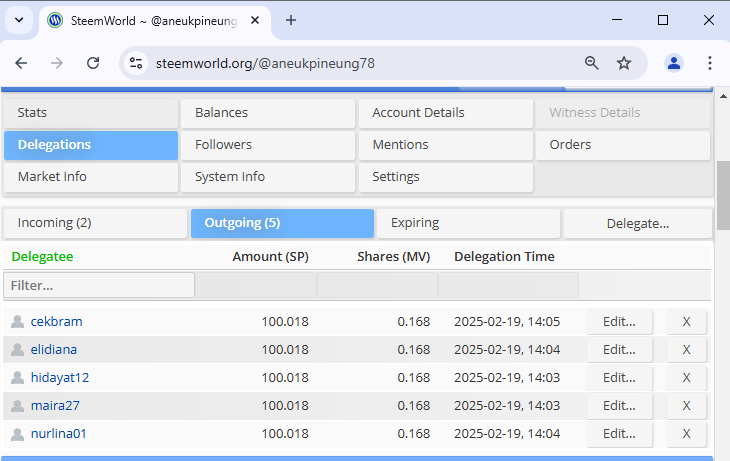The width and height of the screenshot is (730, 461).
Task: View site information icon beside the URL
Action: coord(136,63)
